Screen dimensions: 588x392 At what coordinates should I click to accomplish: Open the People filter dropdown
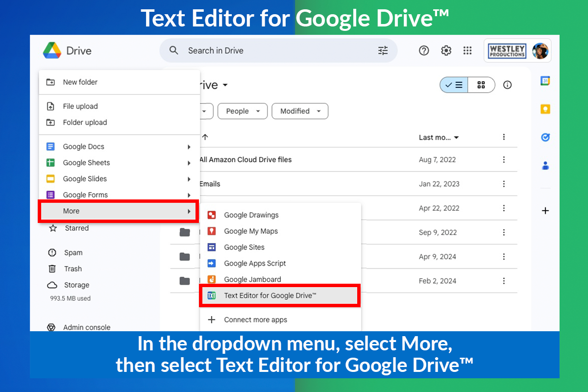click(x=243, y=111)
